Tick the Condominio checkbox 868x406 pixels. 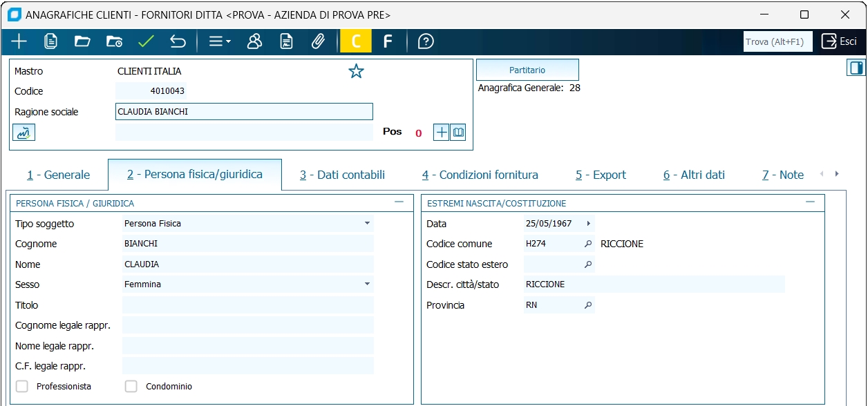coord(131,387)
